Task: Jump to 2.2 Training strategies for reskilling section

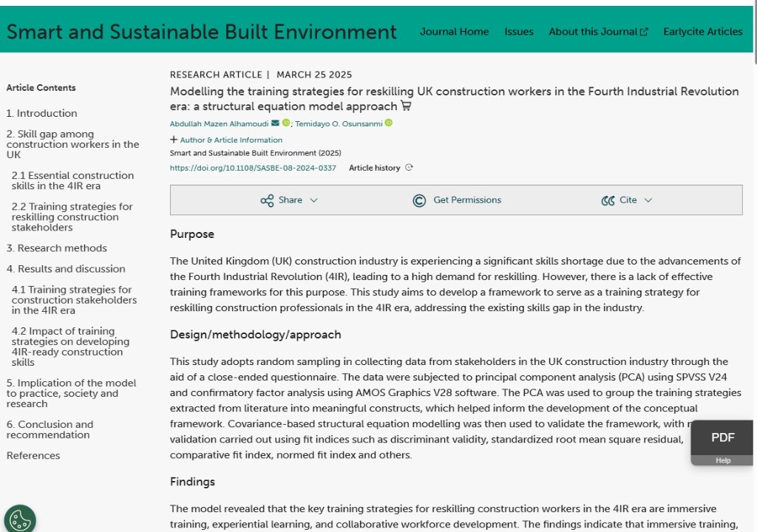Action: click(72, 216)
